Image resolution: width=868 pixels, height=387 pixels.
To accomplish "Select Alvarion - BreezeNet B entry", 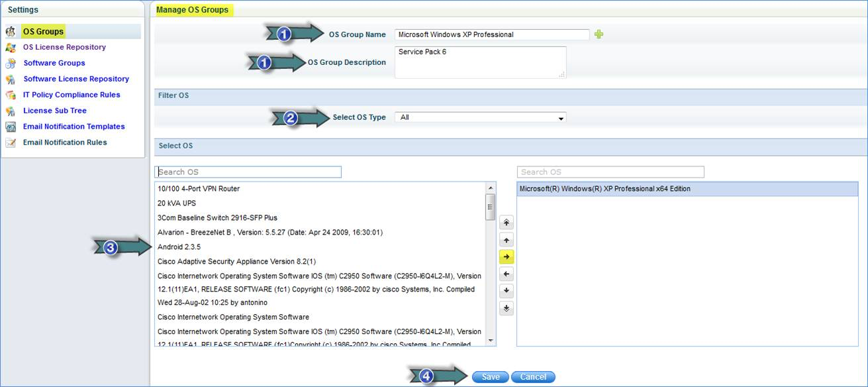I will [320, 232].
